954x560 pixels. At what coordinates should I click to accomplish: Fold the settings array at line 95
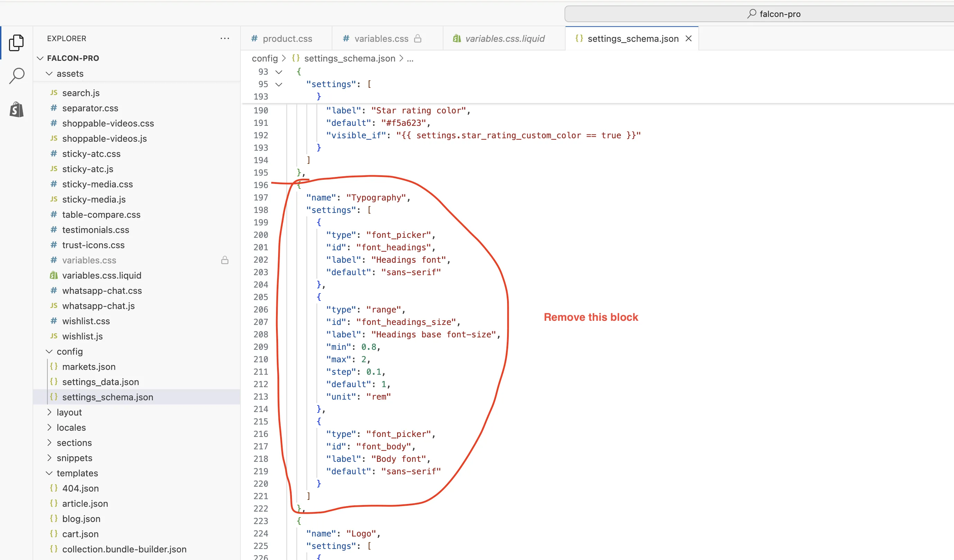pyautogui.click(x=279, y=84)
